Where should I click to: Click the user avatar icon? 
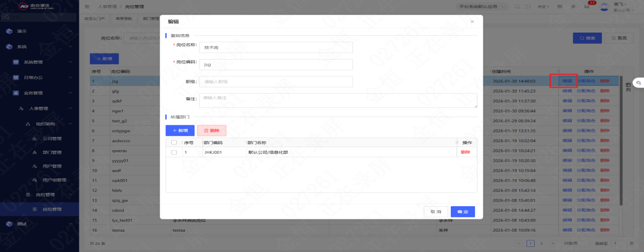tap(605, 6)
